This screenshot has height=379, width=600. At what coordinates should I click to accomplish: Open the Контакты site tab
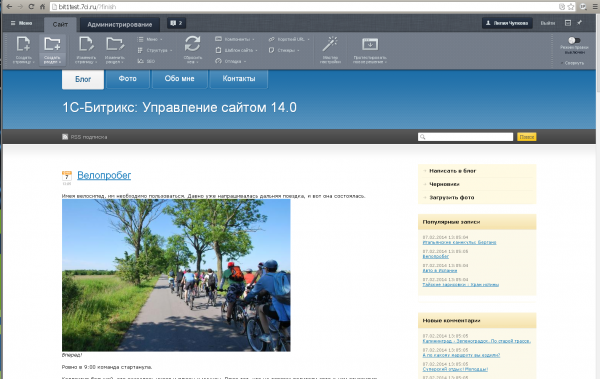click(x=239, y=79)
